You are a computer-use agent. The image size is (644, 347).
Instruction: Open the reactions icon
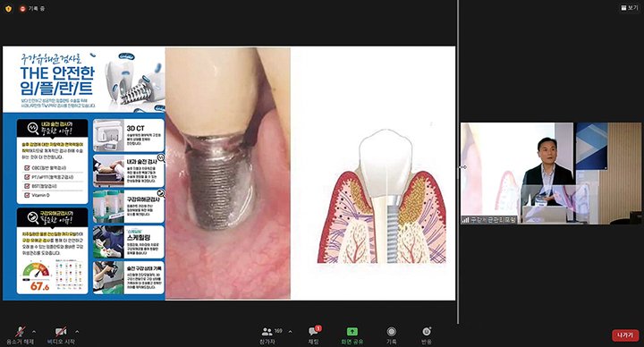coord(427,332)
